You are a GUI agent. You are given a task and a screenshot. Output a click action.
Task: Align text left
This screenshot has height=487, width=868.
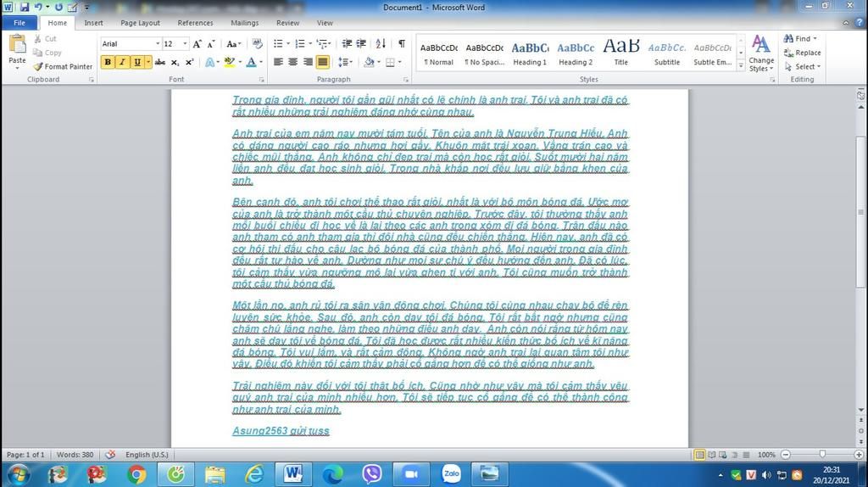278,62
